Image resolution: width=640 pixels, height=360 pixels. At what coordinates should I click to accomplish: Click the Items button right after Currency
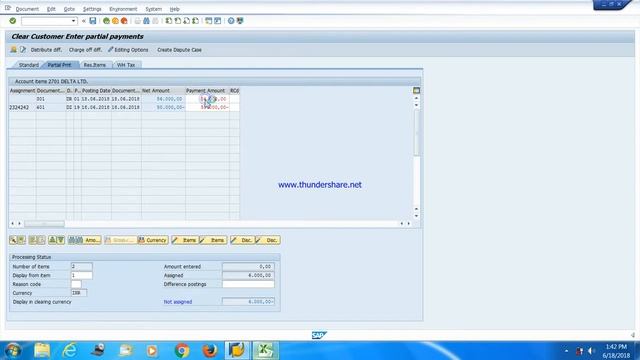(185, 240)
